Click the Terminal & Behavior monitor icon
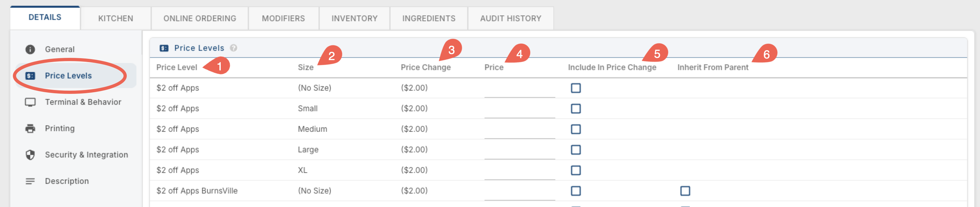The width and height of the screenshot is (980, 207). (x=30, y=102)
